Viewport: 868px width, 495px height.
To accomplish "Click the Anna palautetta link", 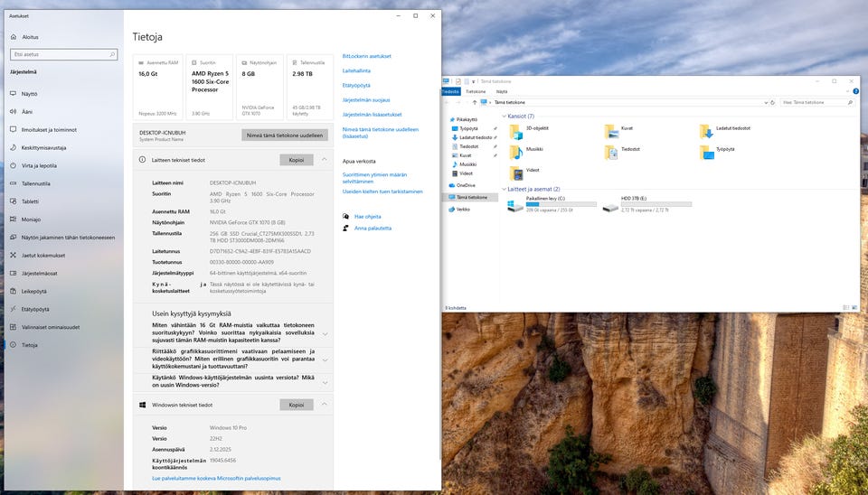I will tap(373, 228).
